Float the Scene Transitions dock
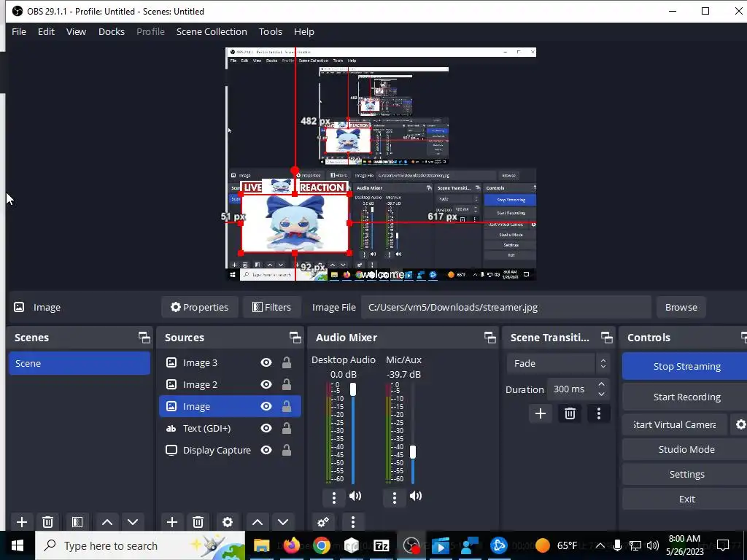 [607, 338]
